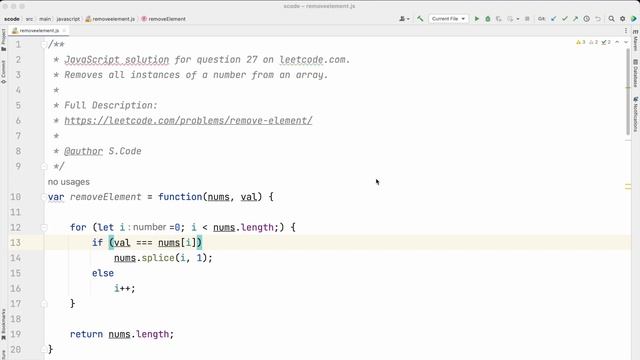Click the vertical editor scrollbar thumb
Image resolution: width=640 pixels, height=360 pixels.
tap(628, 92)
